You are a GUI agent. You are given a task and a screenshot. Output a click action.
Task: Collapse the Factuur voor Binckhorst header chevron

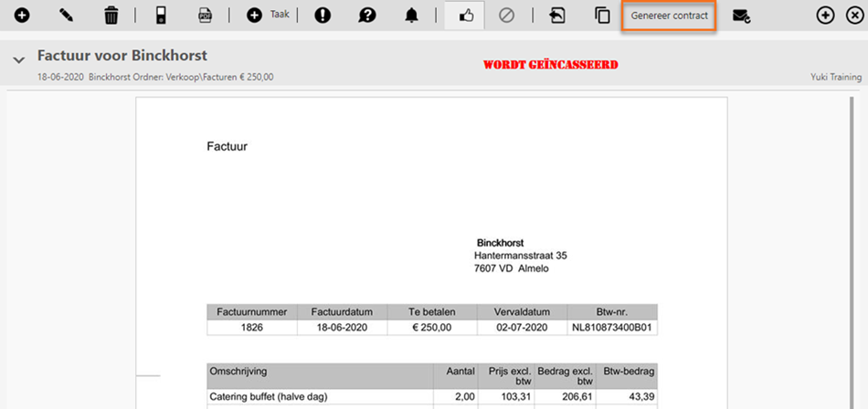click(x=19, y=59)
